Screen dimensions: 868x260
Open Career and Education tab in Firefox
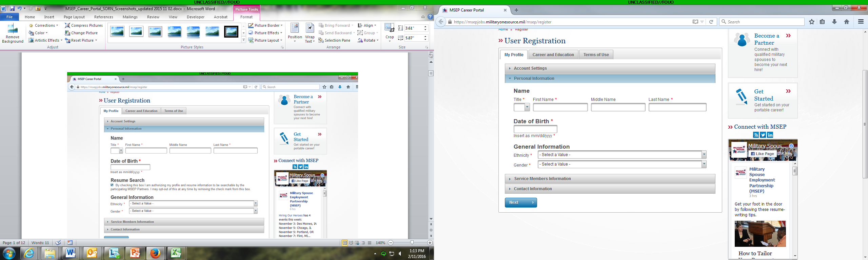553,55
